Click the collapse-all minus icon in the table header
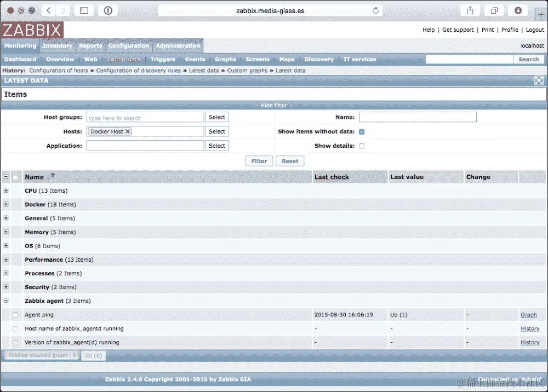This screenshot has width=548, height=392. [x=5, y=176]
